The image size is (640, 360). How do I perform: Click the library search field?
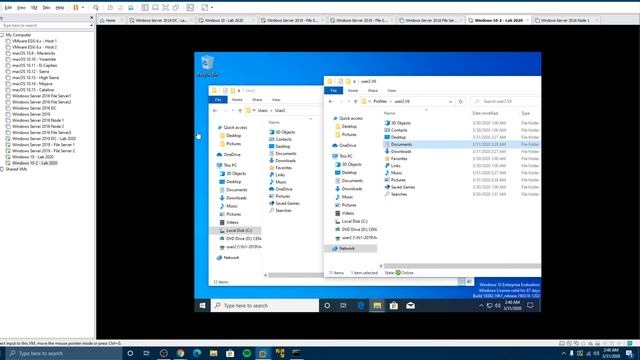(44, 25)
